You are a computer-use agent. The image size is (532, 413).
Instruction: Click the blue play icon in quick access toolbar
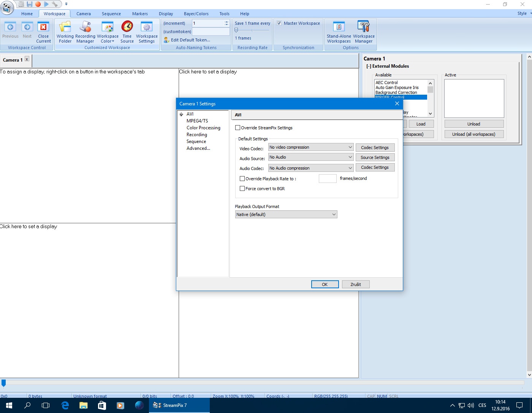(46, 4)
